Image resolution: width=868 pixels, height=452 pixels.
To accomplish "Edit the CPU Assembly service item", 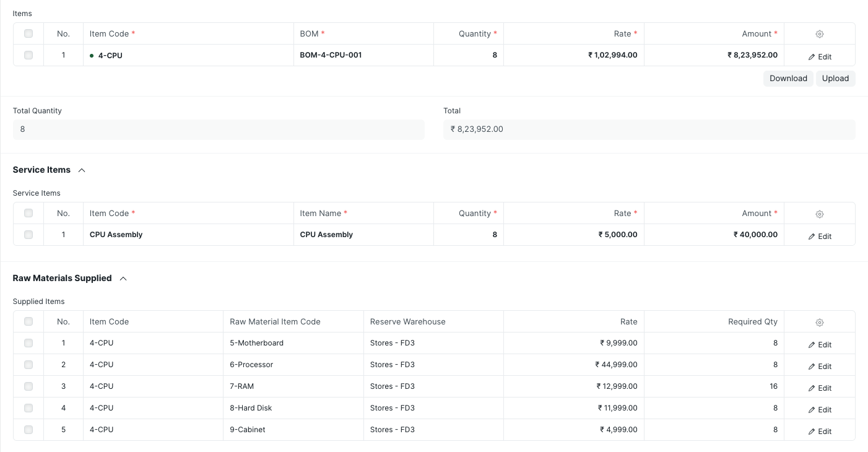I will pyautogui.click(x=820, y=236).
